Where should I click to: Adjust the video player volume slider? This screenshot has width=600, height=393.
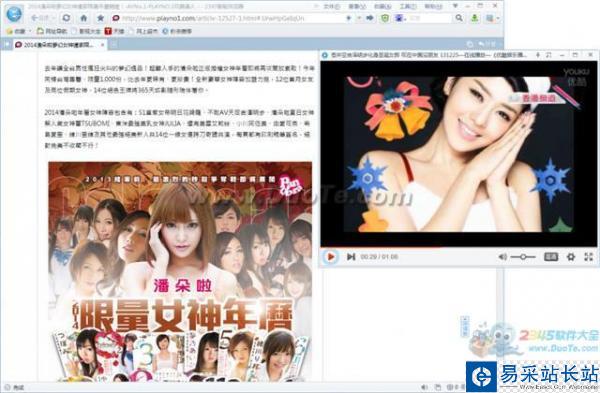pos(523,257)
